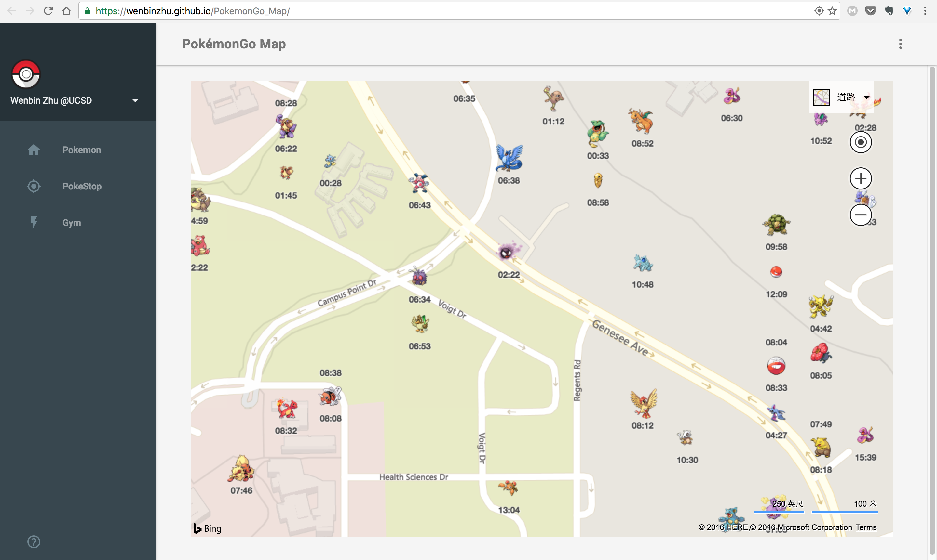Click the Pokeball marker labeled 12:09
This screenshot has height=560, width=937.
(776, 272)
